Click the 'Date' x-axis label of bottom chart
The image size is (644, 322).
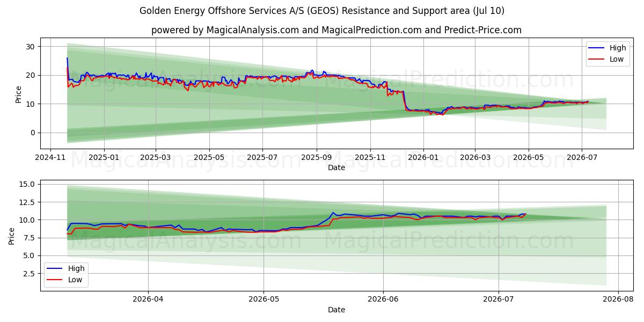click(336, 310)
